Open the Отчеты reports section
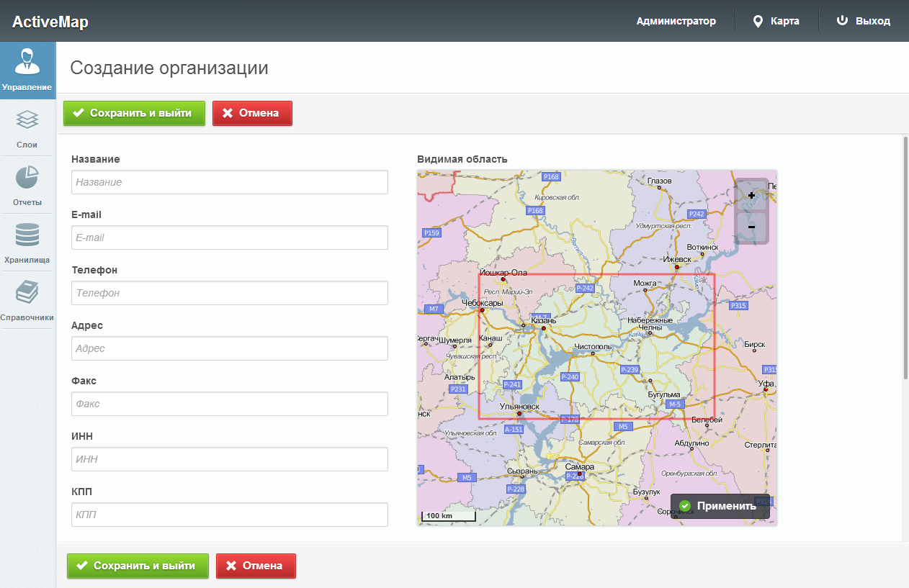 coord(27,186)
